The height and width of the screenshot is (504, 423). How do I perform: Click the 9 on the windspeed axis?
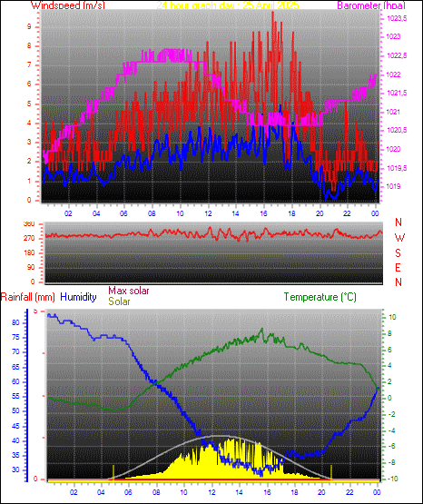point(29,27)
